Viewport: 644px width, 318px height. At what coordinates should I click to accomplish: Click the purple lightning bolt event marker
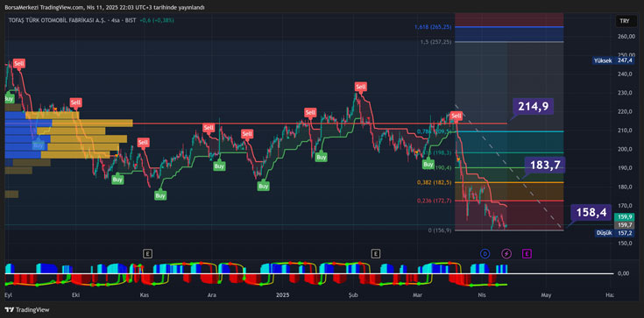pos(506,254)
